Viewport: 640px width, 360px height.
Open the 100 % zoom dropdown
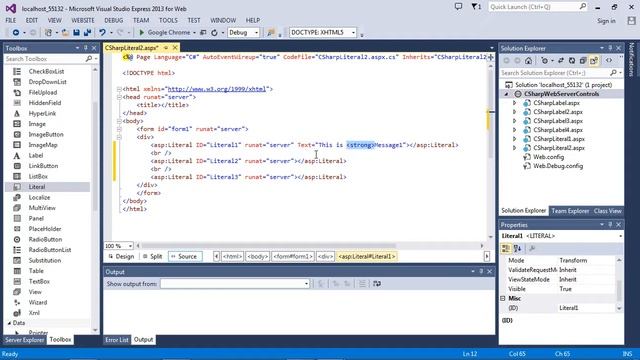pos(119,246)
